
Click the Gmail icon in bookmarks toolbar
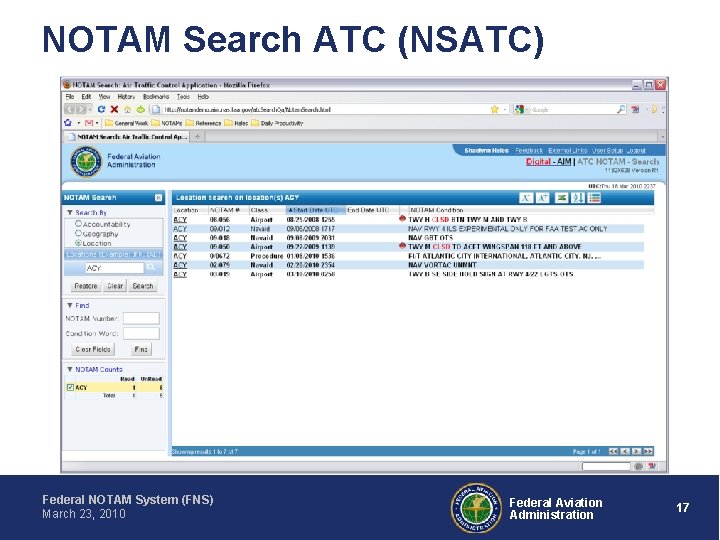[x=89, y=123]
